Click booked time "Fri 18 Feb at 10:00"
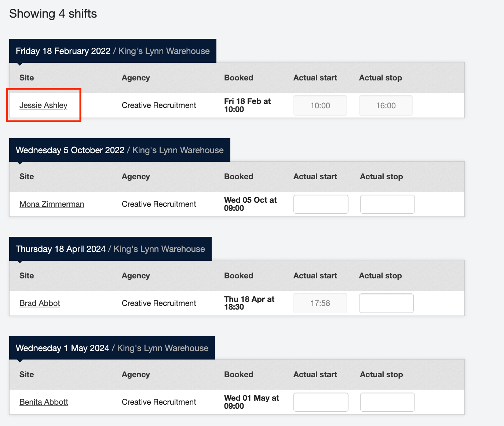The image size is (504, 426). point(247,105)
